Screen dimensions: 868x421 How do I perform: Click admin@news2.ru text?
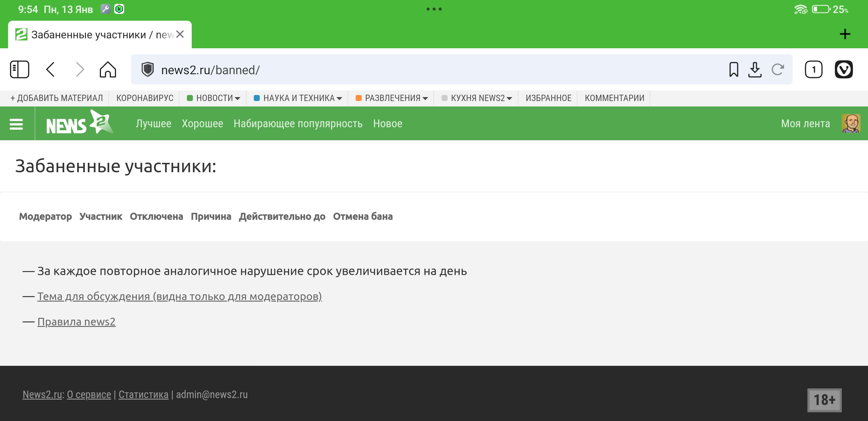212,394
